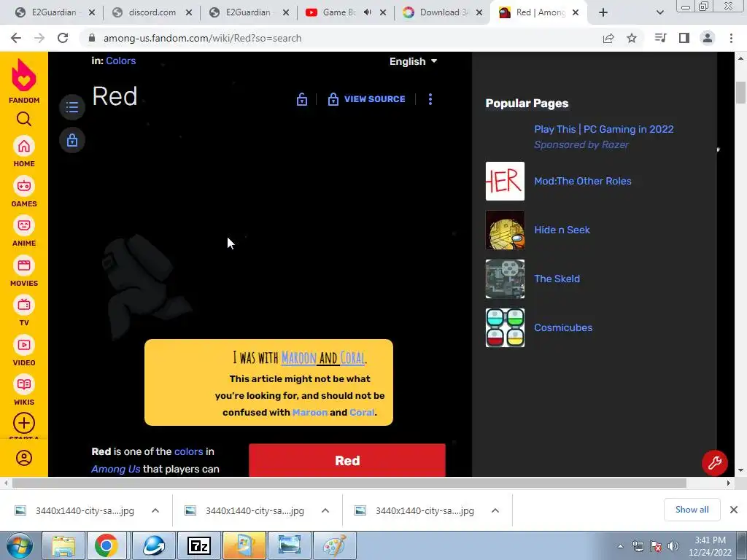Viewport: 747px width, 560px height.
Task: Click the horizontal scrollbar thumb
Action: [x=349, y=483]
